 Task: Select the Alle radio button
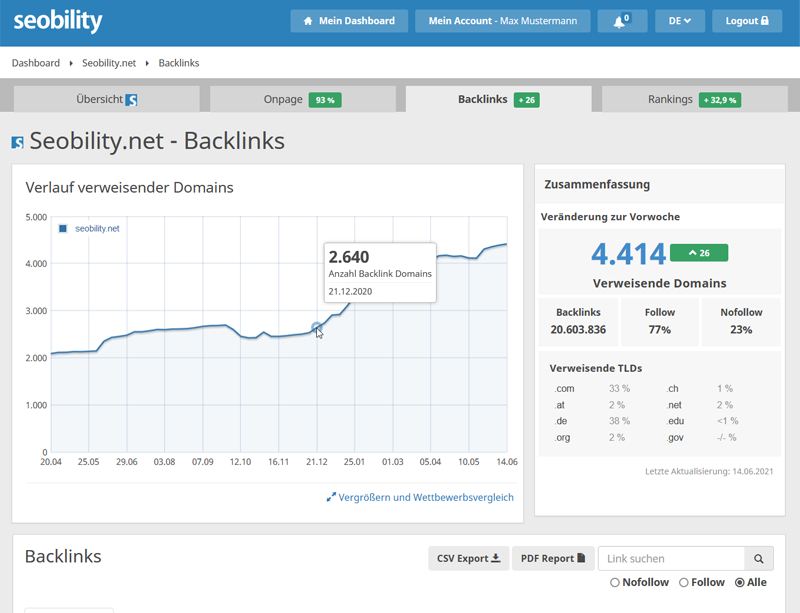click(739, 582)
